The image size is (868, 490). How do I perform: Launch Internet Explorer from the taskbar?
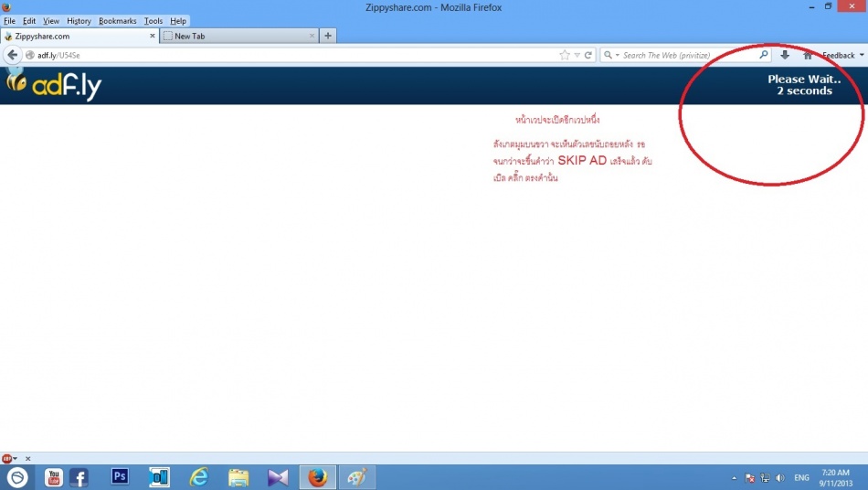[x=198, y=476]
